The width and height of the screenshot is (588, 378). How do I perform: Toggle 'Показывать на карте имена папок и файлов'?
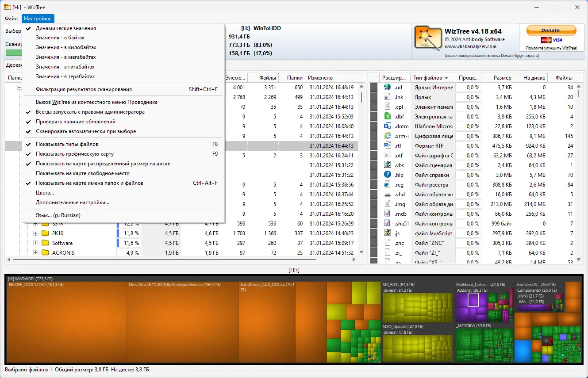pyautogui.click(x=123, y=183)
